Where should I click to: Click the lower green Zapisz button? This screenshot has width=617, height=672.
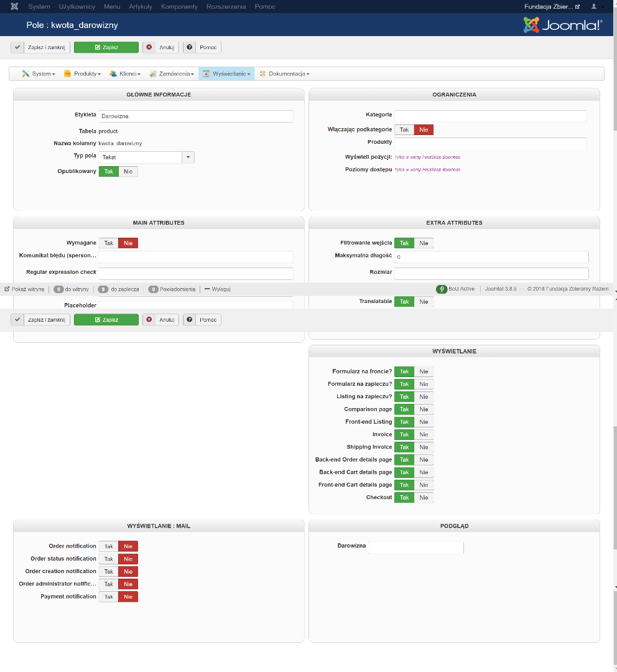tap(106, 320)
